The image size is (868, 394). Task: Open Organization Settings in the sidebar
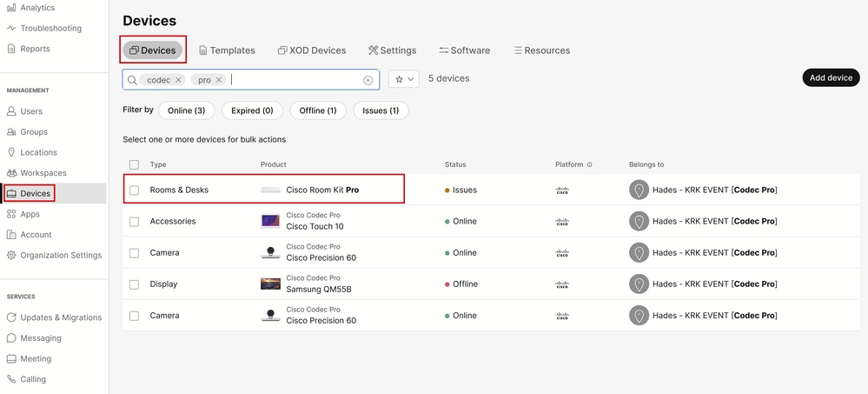click(54, 255)
